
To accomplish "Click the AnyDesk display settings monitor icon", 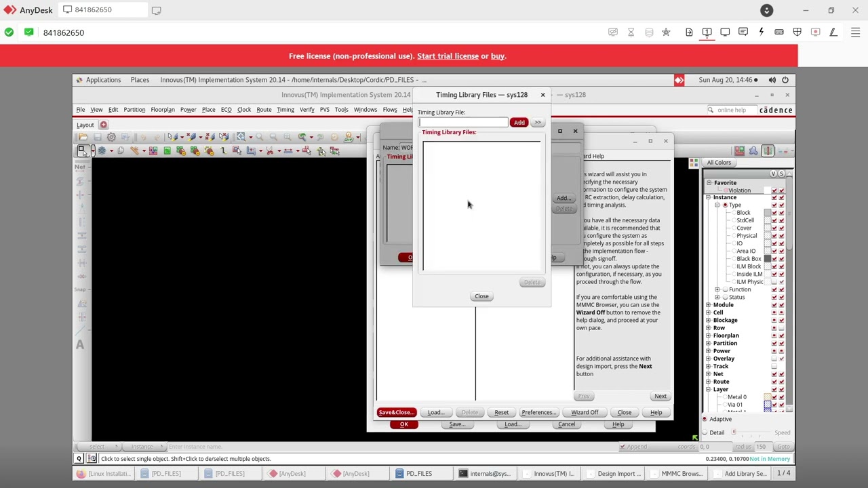I will (x=725, y=32).
